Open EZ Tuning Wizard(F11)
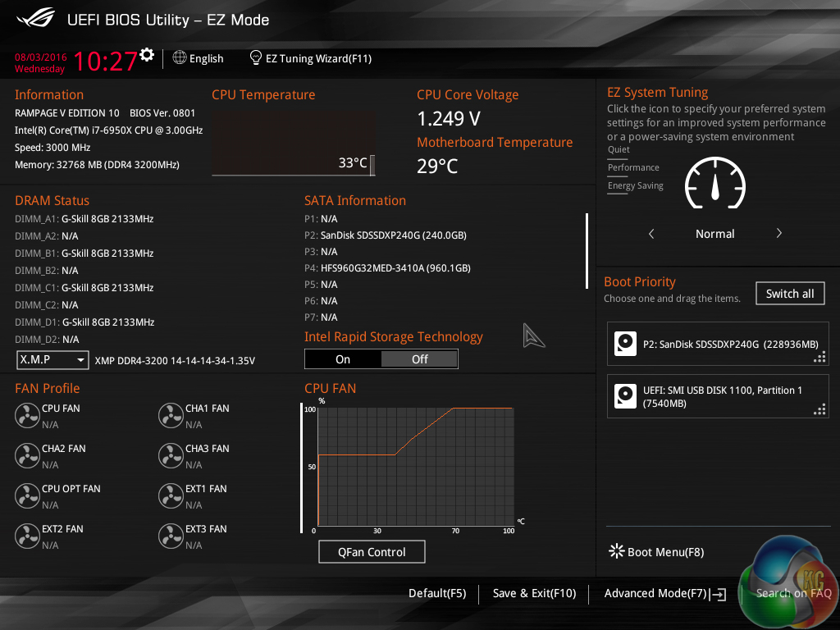 [319, 58]
